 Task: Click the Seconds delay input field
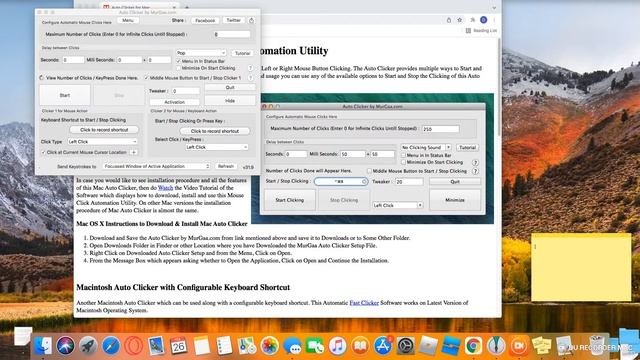73,60
